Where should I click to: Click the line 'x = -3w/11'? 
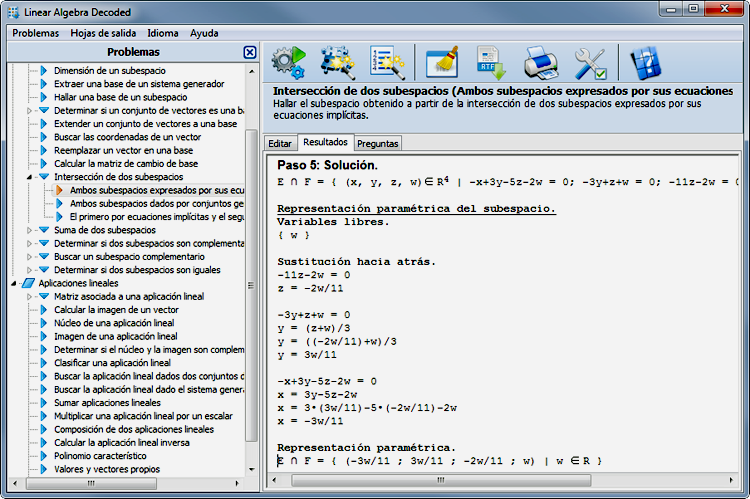coord(310,421)
